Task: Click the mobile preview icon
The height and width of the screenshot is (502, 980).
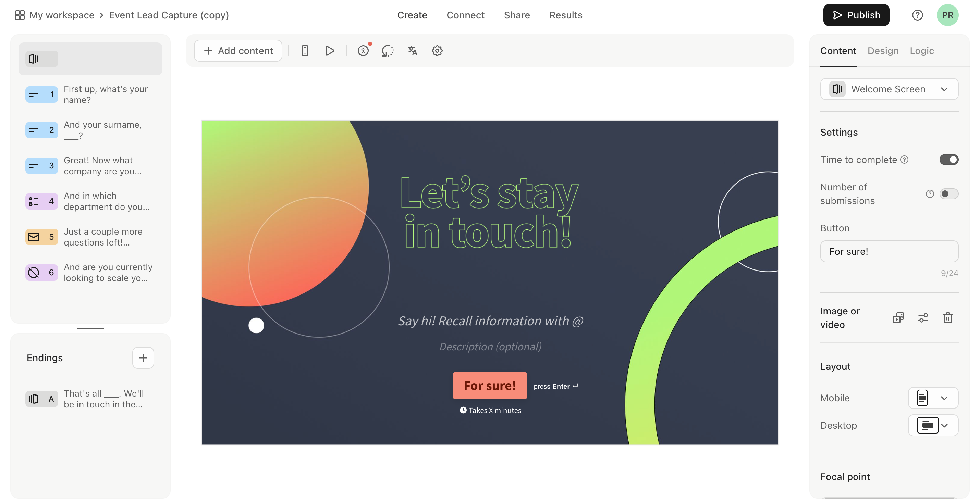Action: tap(305, 51)
